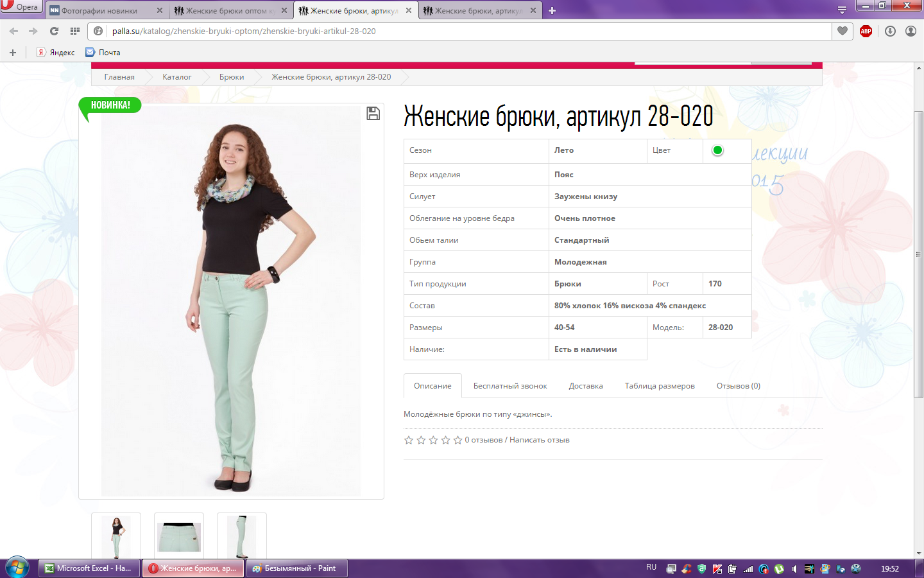Select the green color swatch
The width and height of the screenshot is (924, 578).
click(717, 150)
